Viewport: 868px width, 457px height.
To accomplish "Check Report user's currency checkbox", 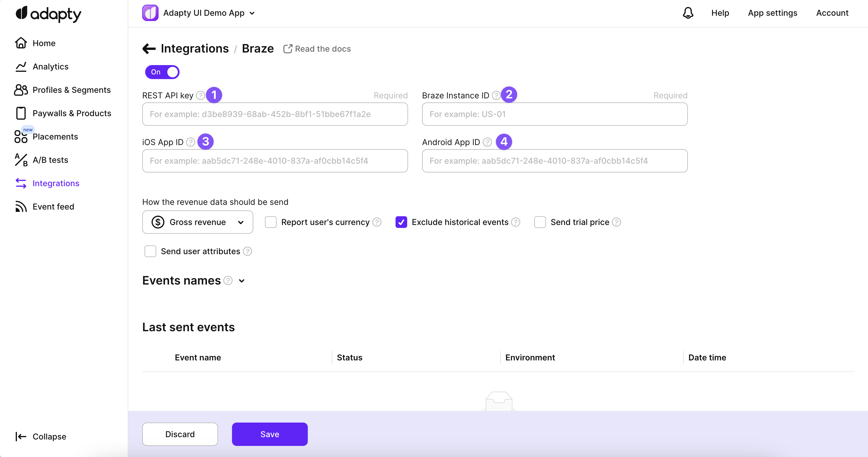I will 270,222.
